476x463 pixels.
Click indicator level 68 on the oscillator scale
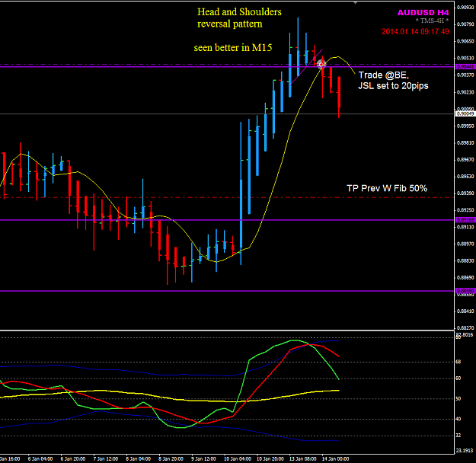click(x=458, y=362)
